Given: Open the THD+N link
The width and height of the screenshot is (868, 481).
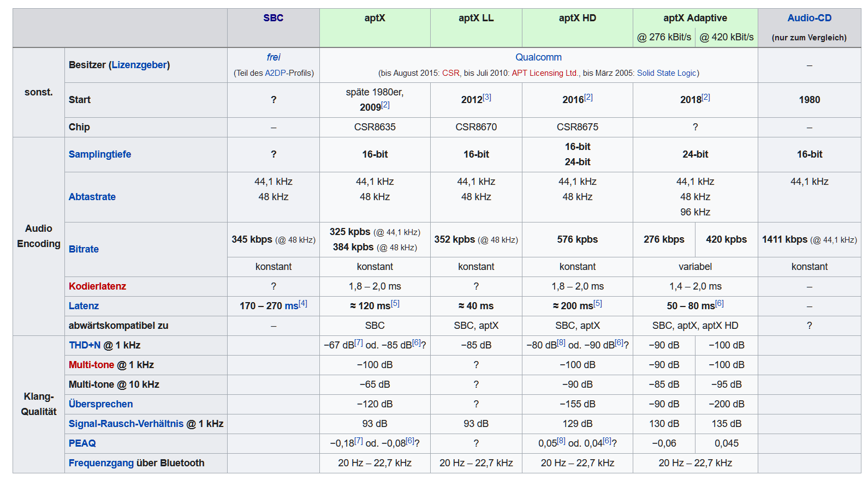Looking at the screenshot, I should [85, 345].
